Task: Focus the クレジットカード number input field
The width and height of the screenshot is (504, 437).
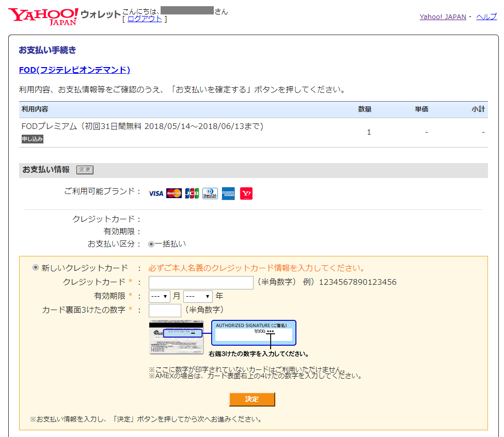Action: tap(201, 283)
